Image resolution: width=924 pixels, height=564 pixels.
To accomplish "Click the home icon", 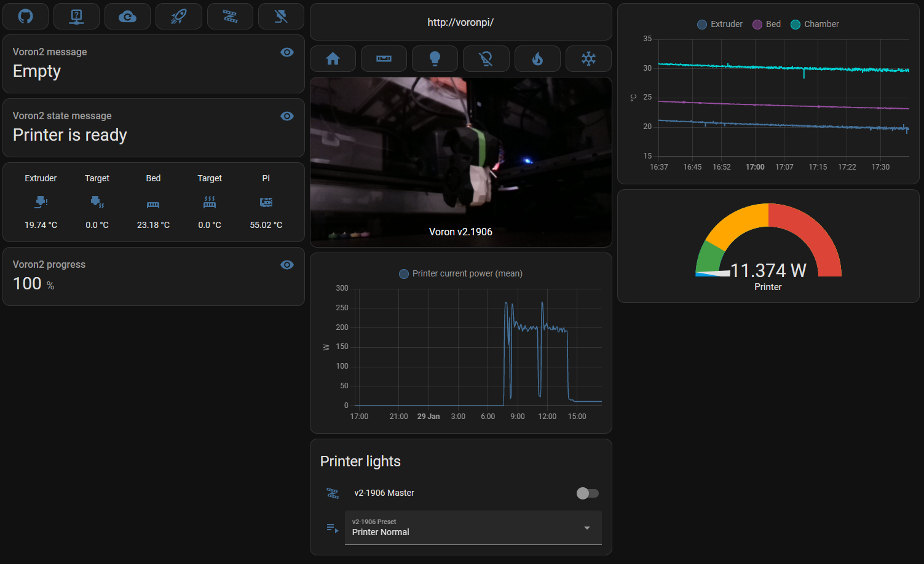I will click(333, 58).
